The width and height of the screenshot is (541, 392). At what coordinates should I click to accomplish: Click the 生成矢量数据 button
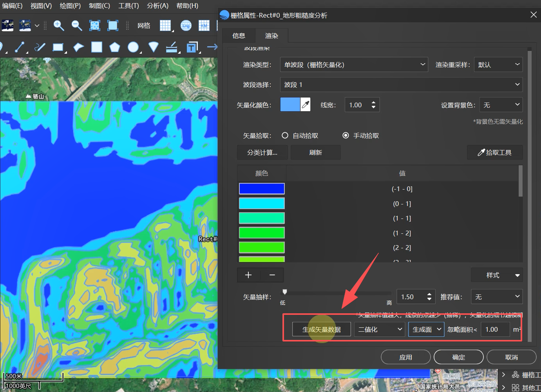coord(322,329)
